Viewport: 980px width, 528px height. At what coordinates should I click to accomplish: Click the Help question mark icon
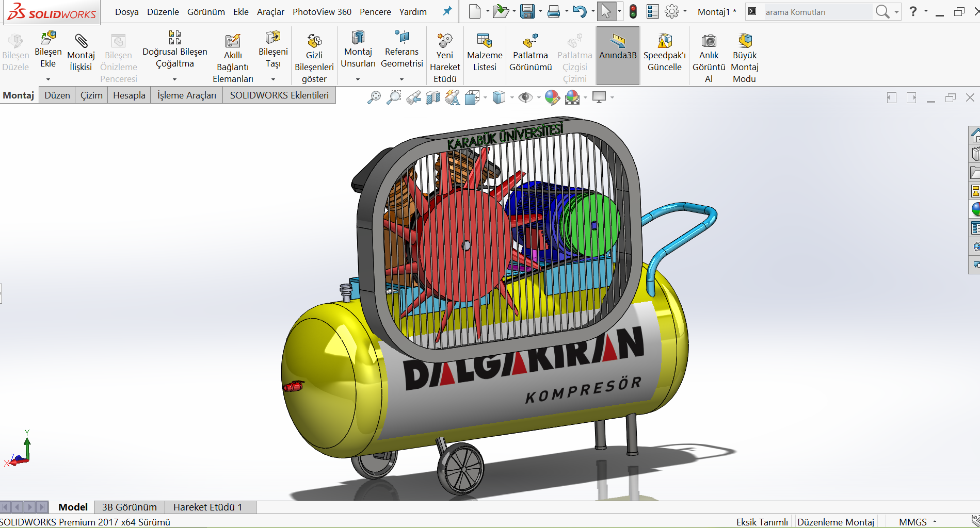click(x=913, y=11)
